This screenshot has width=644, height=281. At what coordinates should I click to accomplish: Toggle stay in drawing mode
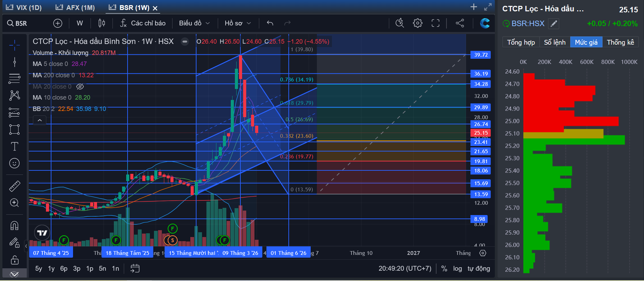pyautogui.click(x=14, y=243)
